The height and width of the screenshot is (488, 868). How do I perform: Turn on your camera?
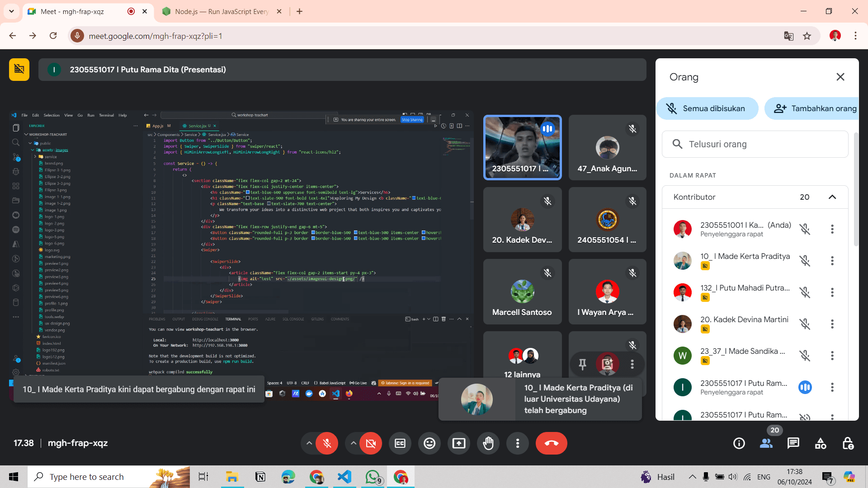370,443
